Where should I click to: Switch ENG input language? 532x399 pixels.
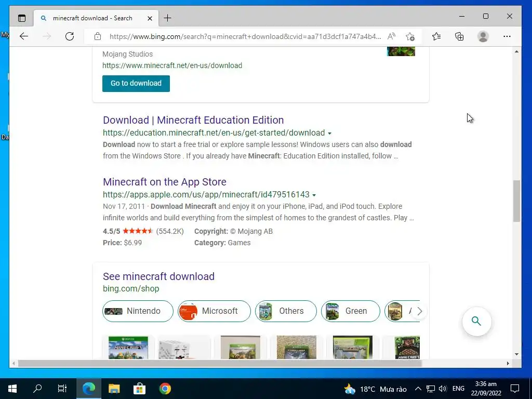[458, 389]
